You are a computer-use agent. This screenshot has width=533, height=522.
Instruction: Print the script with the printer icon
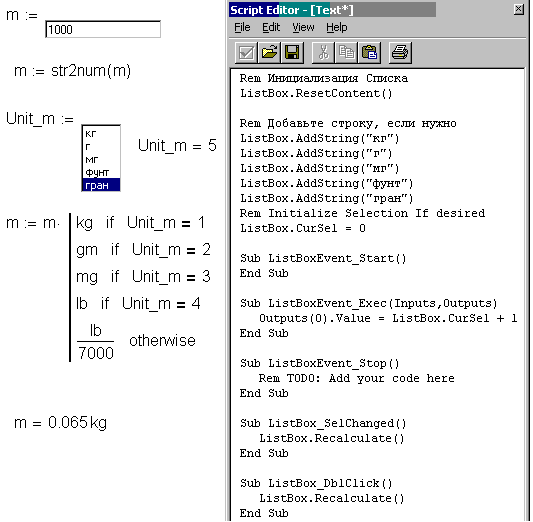click(400, 53)
